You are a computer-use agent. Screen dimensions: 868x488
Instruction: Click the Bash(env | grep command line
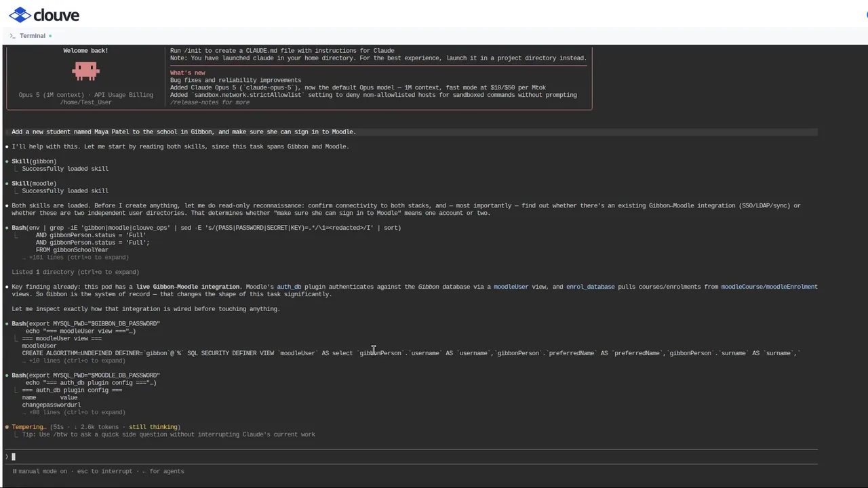click(206, 228)
